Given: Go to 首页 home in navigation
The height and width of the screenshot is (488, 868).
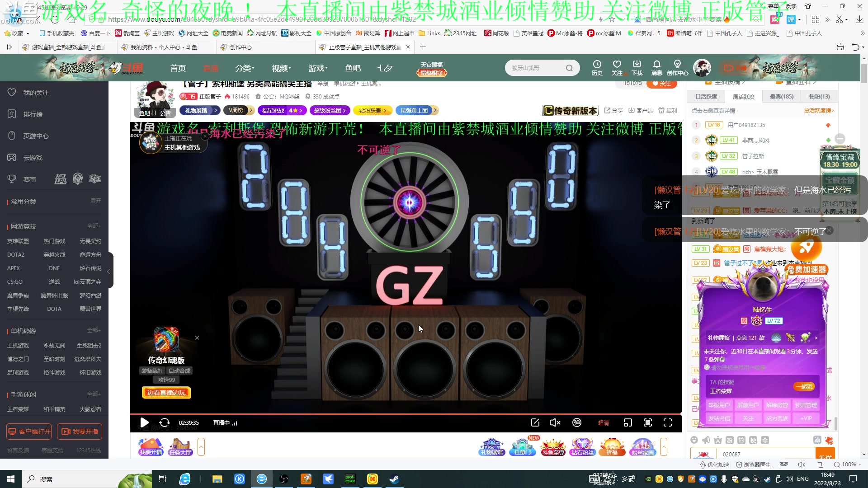Looking at the screenshot, I should (x=178, y=68).
